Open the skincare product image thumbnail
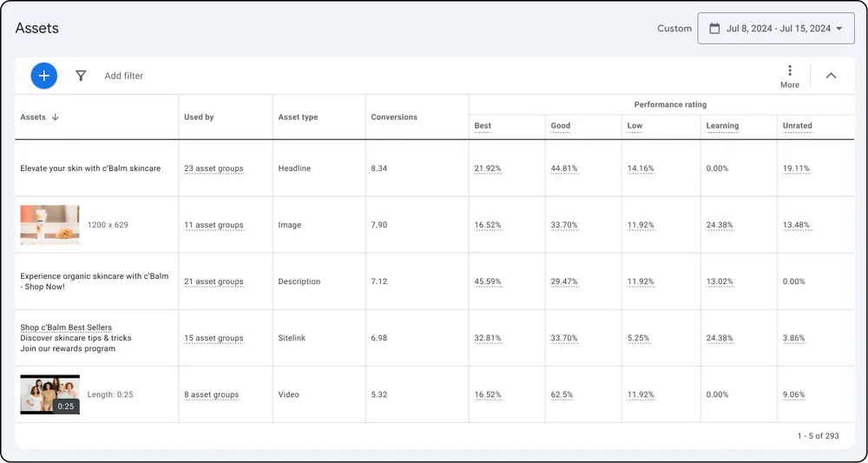 coord(49,225)
